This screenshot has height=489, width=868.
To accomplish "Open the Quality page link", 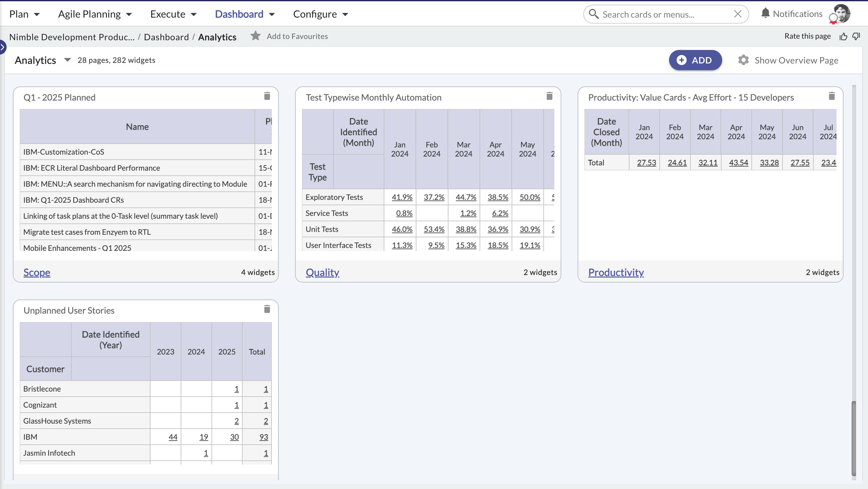I will tap(322, 272).
